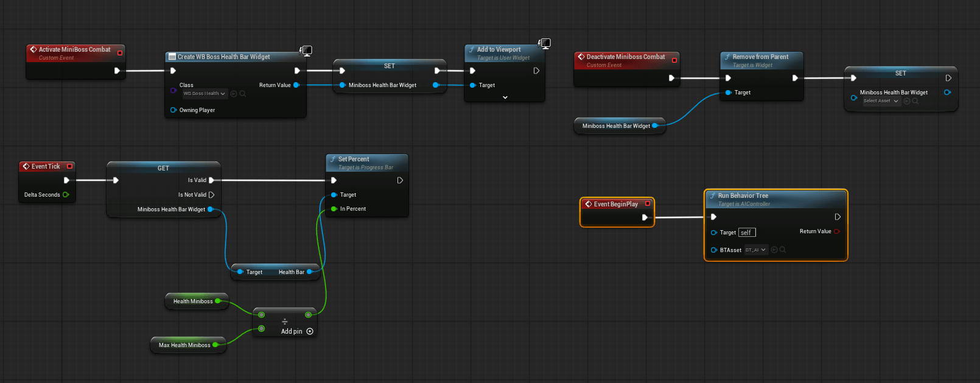Screen dimensions: 980x383
Task: Click the divide node output pin
Action: click(x=309, y=315)
